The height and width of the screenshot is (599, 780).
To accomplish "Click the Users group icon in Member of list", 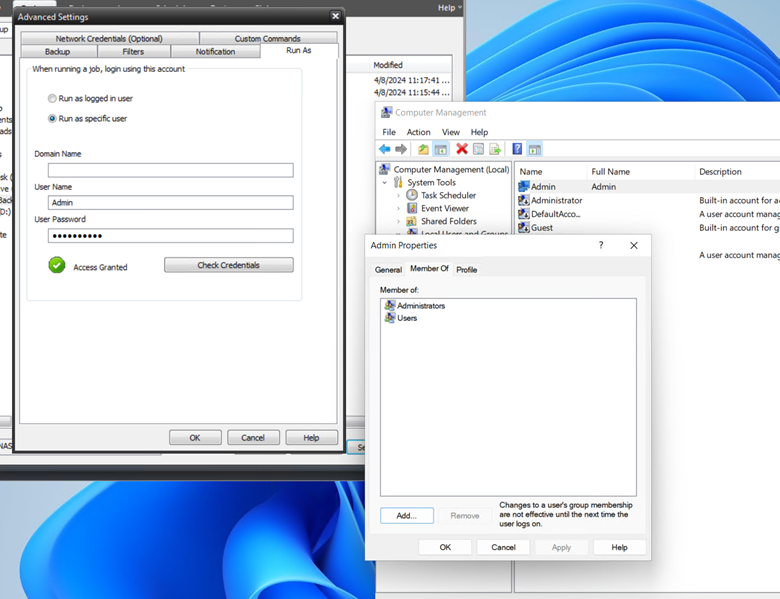I will (390, 317).
